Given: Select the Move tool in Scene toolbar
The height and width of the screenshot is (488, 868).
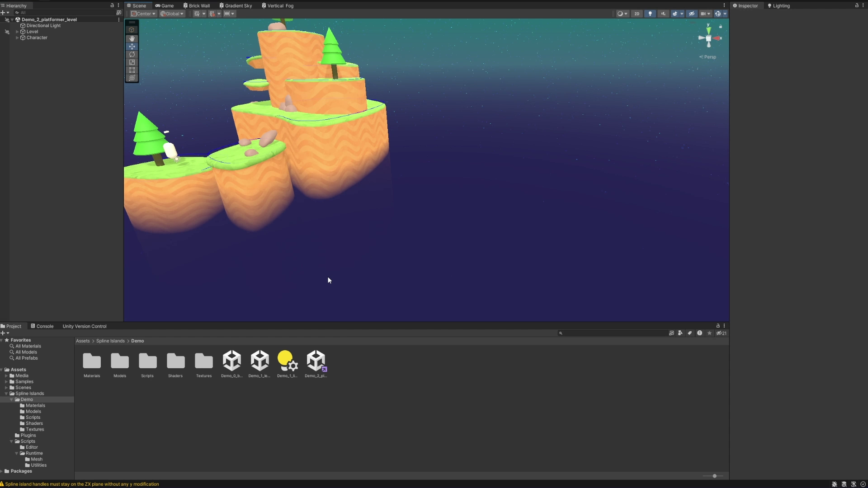Looking at the screenshot, I should pos(132,47).
